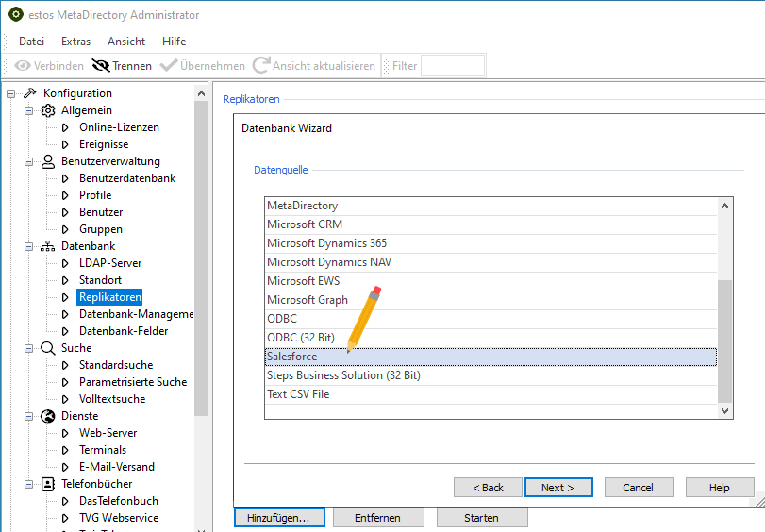This screenshot has width=765, height=532.
Task: Click the Suche magnifier icon
Action: (x=48, y=348)
